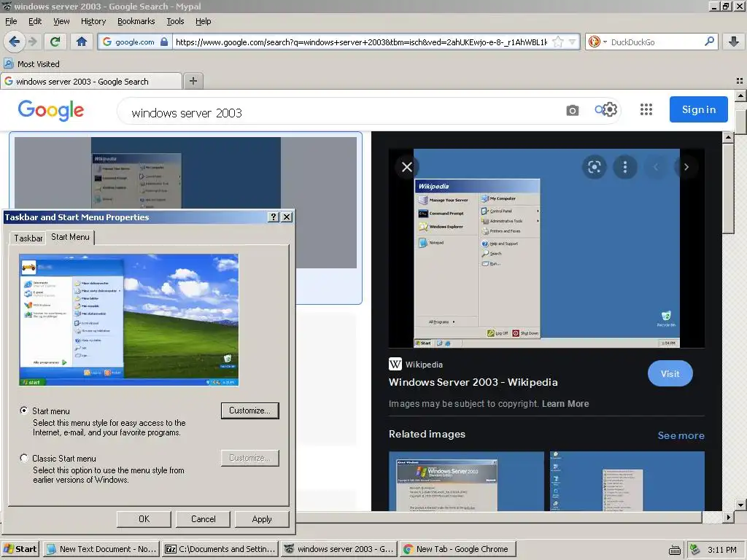Screen dimensions: 747x560
Task: Select the Start menu radio option
Action: [24, 411]
